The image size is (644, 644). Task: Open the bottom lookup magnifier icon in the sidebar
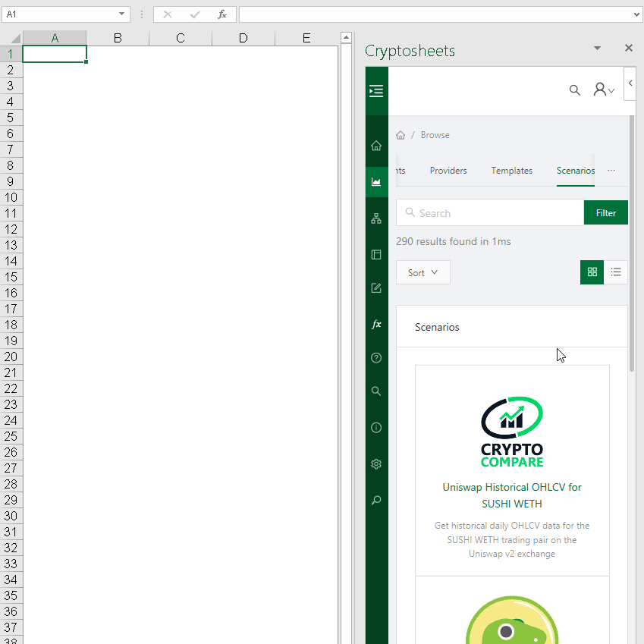click(x=376, y=500)
